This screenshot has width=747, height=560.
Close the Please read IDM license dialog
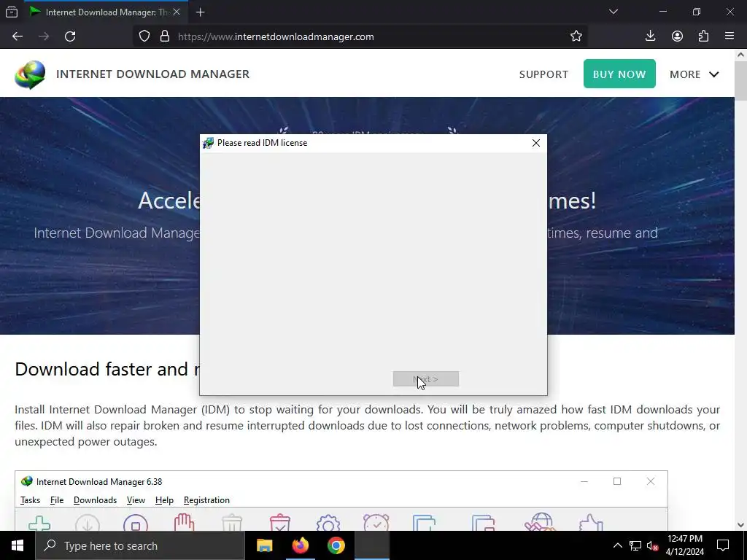(x=536, y=143)
